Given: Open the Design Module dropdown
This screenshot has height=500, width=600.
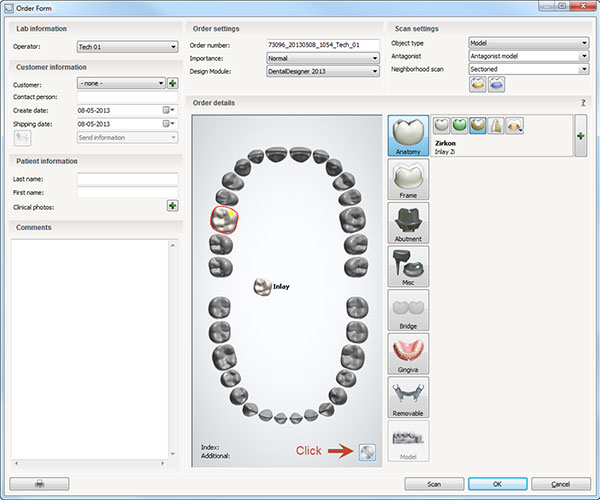Looking at the screenshot, I should pyautogui.click(x=323, y=71).
